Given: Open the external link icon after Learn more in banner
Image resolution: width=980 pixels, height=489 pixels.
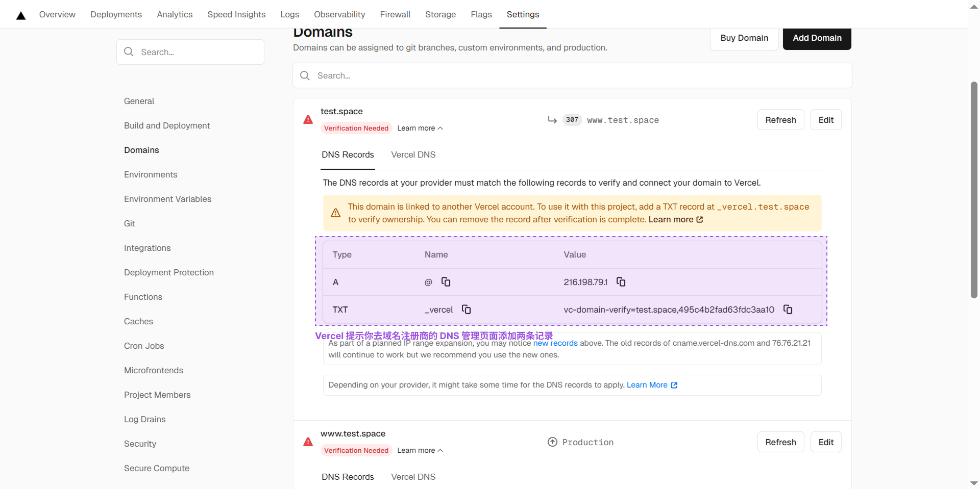Looking at the screenshot, I should pos(700,220).
